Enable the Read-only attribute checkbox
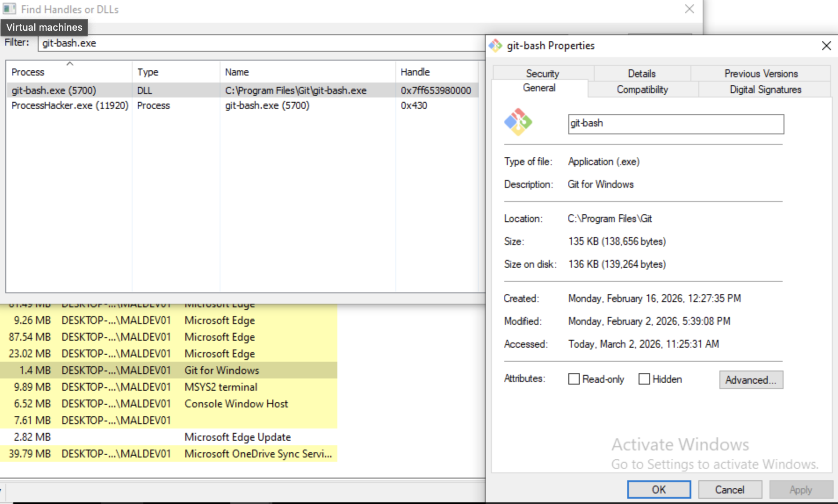 pyautogui.click(x=574, y=379)
